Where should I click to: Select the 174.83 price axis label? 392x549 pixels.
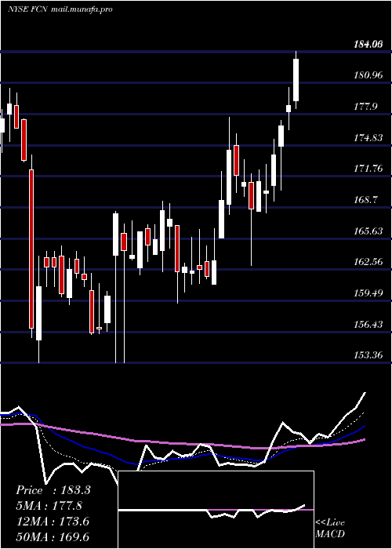(368, 137)
